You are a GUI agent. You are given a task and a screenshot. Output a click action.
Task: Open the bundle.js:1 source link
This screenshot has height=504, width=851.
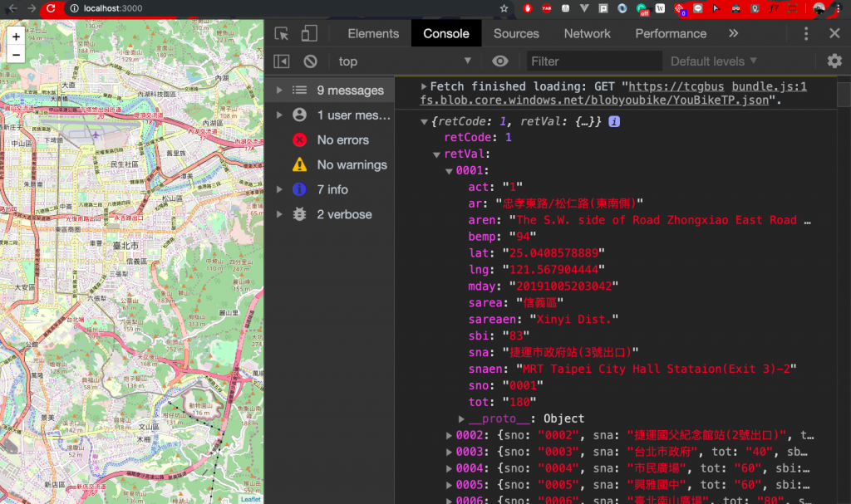[769, 86]
